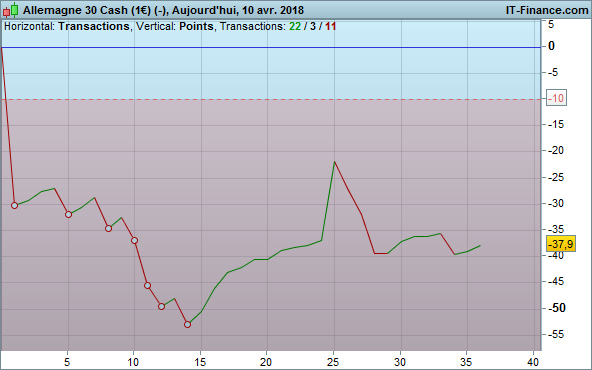
Task: Click the 'Points' vertical axis setting
Action: click(196, 26)
